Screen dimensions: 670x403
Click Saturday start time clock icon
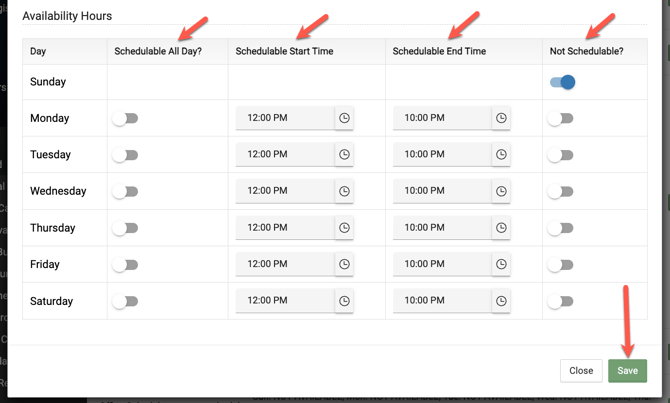tap(344, 301)
